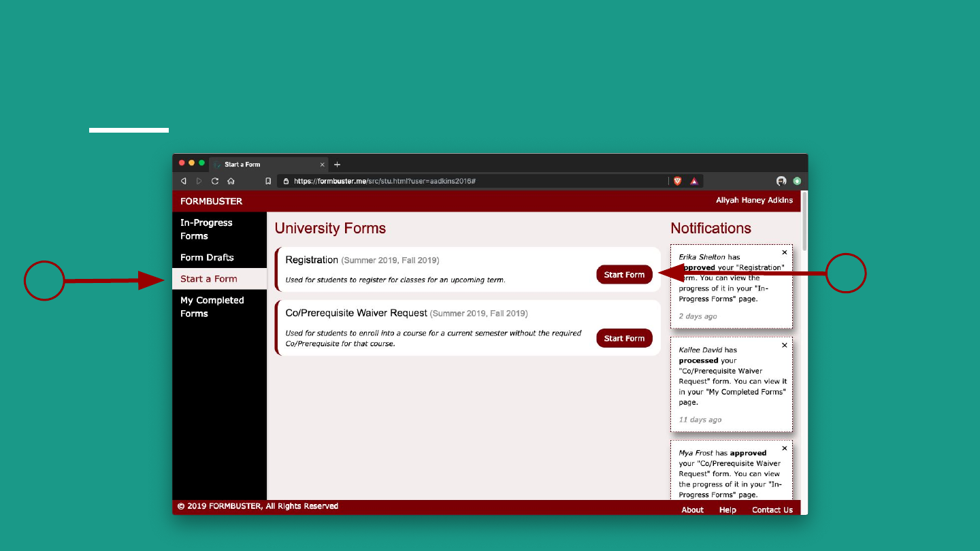Open the profile avatar icon in toolbar
Screen dimensions: 980x551
[x=781, y=181]
